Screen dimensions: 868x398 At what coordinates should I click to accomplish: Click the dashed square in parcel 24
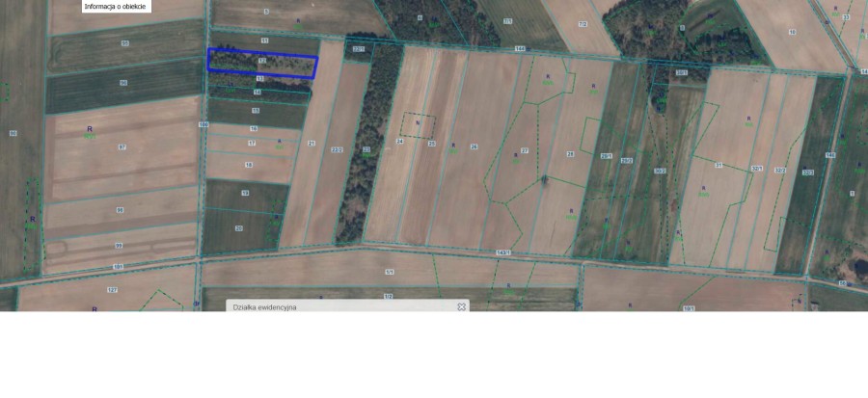(x=418, y=125)
